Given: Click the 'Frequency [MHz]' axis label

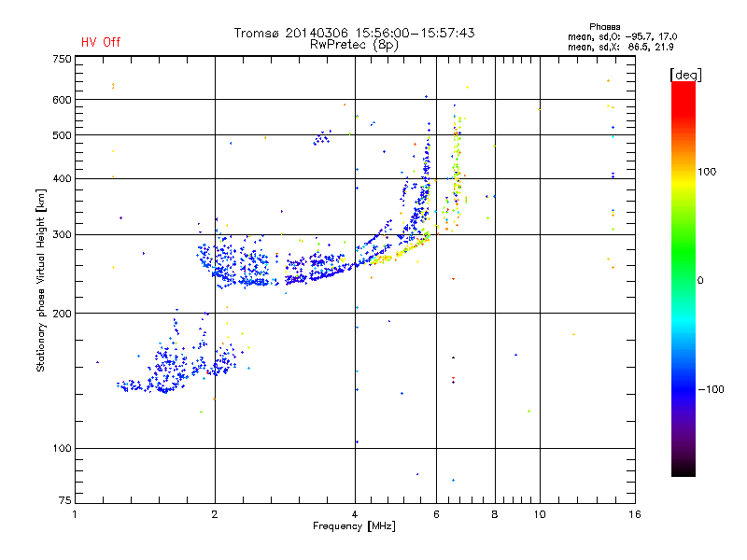Looking at the screenshot, I should click(354, 526).
